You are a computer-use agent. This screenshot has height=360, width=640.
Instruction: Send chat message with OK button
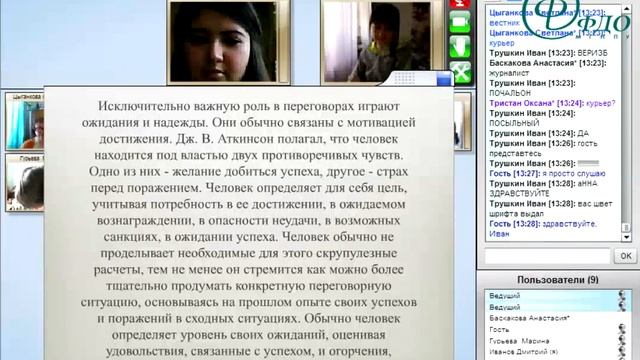[x=625, y=256]
